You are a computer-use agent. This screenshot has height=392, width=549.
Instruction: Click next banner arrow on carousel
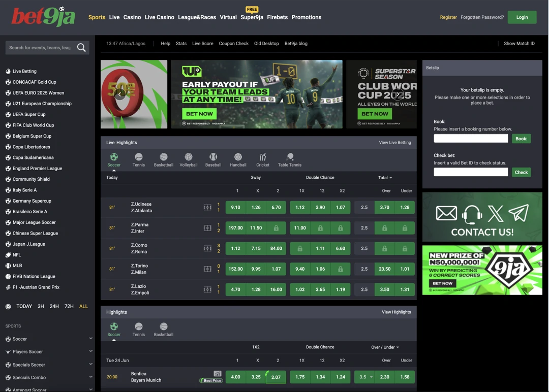pos(398,94)
